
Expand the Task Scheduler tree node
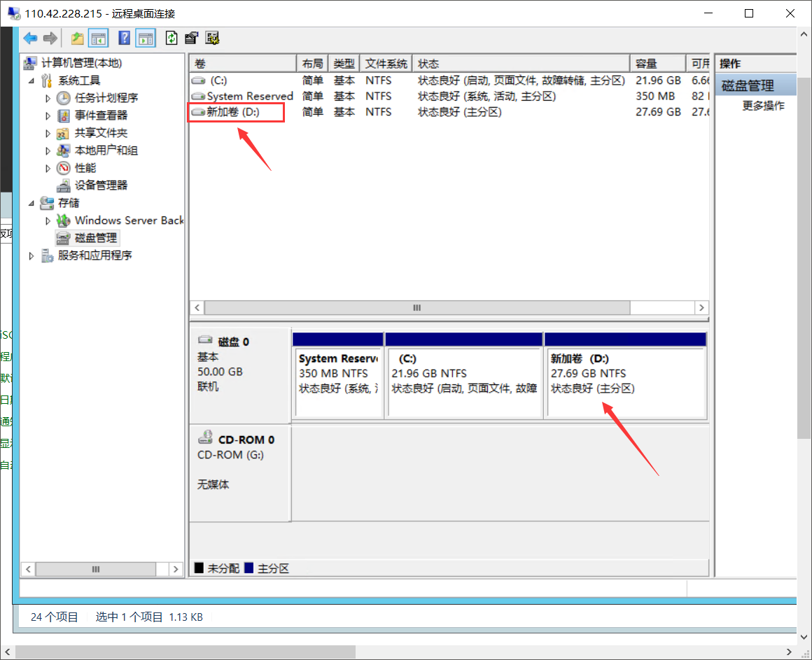click(x=48, y=98)
